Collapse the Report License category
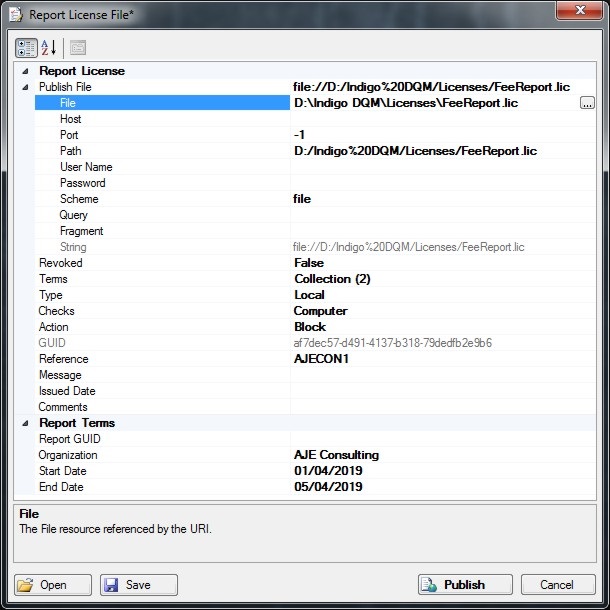Viewport: 610px width, 610px height. [24, 71]
